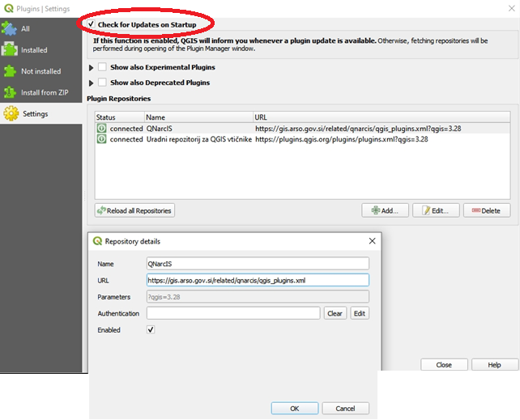Open the Not installed tab
520x420 pixels.
click(40, 71)
